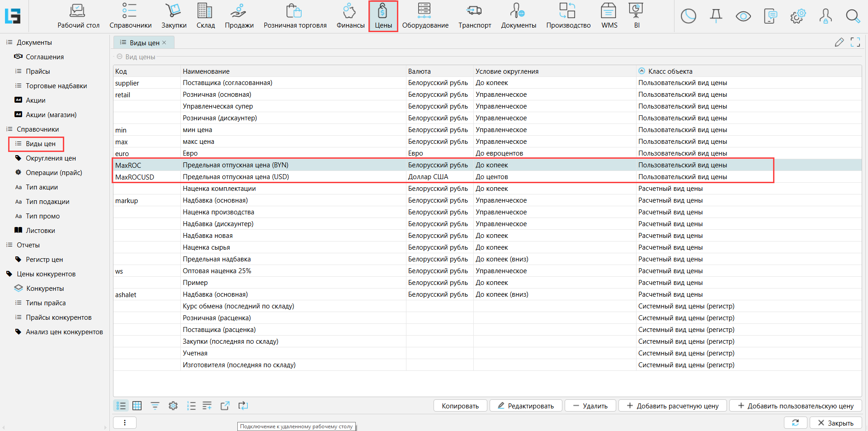The height and width of the screenshot is (431, 868).
Task: Open the three-dot more options menu
Action: pos(125,423)
